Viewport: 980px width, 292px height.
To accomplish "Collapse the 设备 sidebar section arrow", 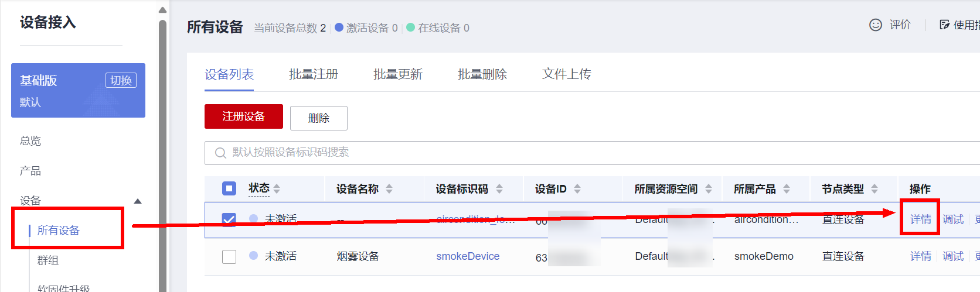I will pyautogui.click(x=138, y=201).
